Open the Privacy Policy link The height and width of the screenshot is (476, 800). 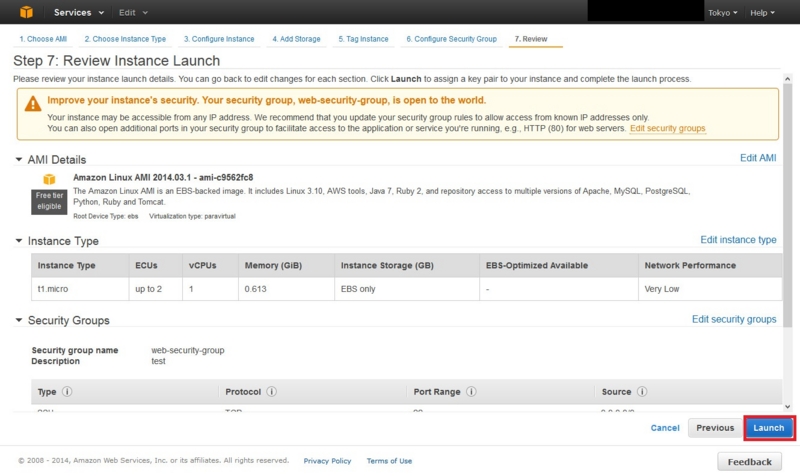[327, 461]
